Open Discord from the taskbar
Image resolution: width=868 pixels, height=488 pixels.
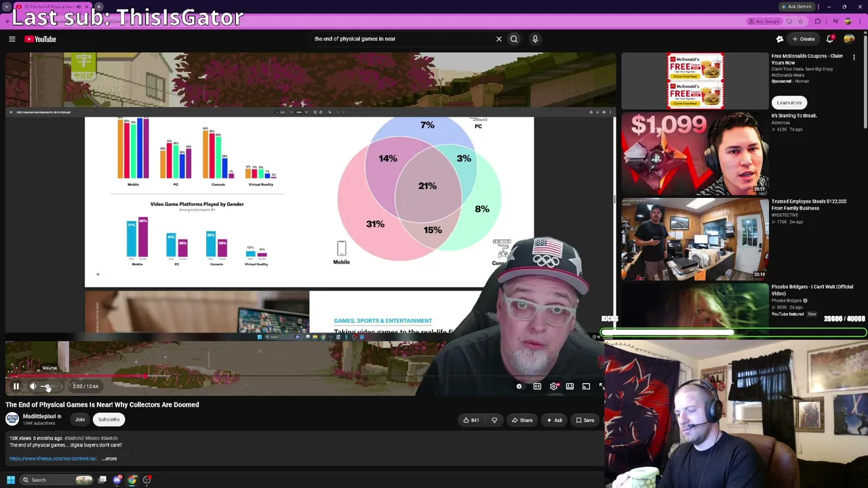pyautogui.click(x=117, y=480)
